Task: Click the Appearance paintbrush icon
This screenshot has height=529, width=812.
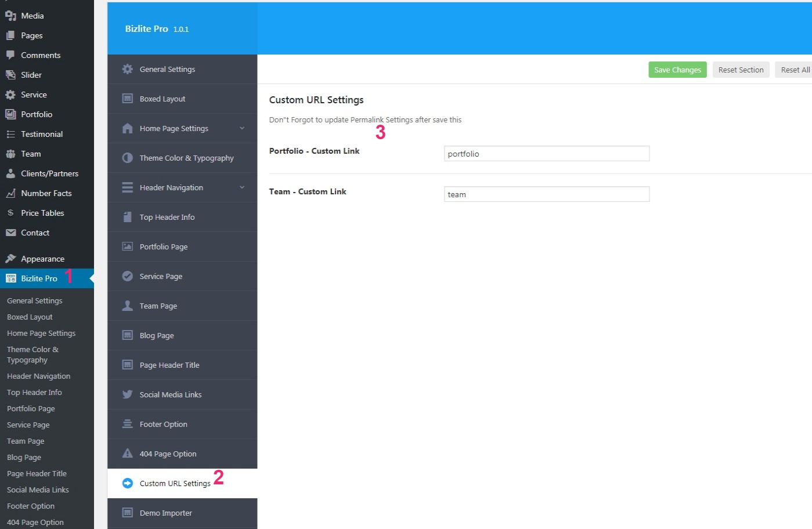Action: (10, 259)
